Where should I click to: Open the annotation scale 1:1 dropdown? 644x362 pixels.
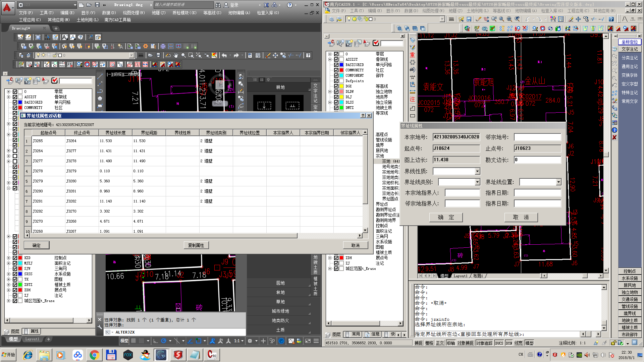pyautogui.click(x=239, y=341)
